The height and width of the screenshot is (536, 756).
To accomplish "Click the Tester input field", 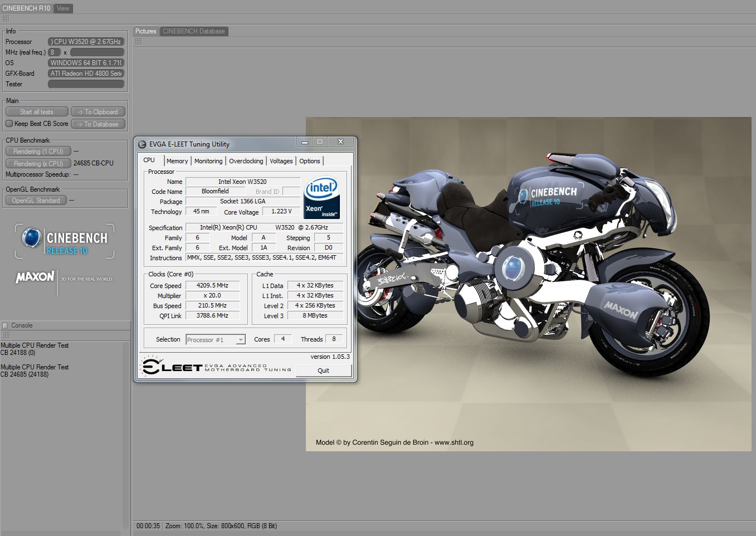I will [86, 84].
